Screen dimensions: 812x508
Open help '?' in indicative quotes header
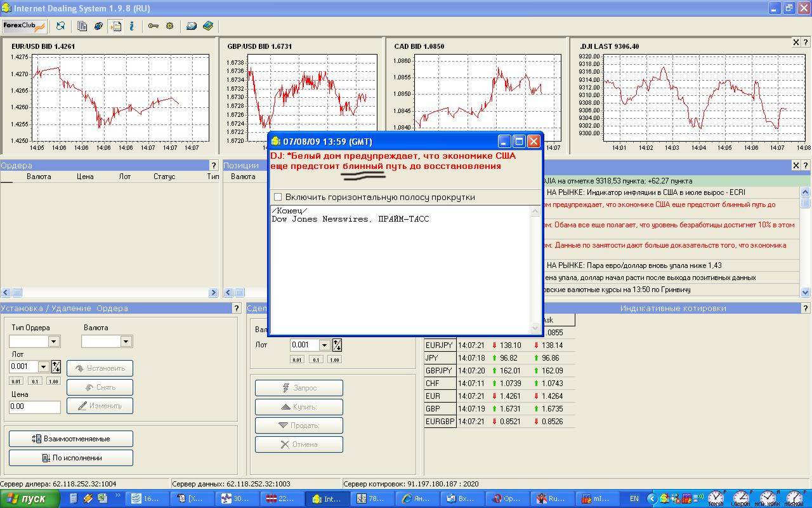point(806,308)
